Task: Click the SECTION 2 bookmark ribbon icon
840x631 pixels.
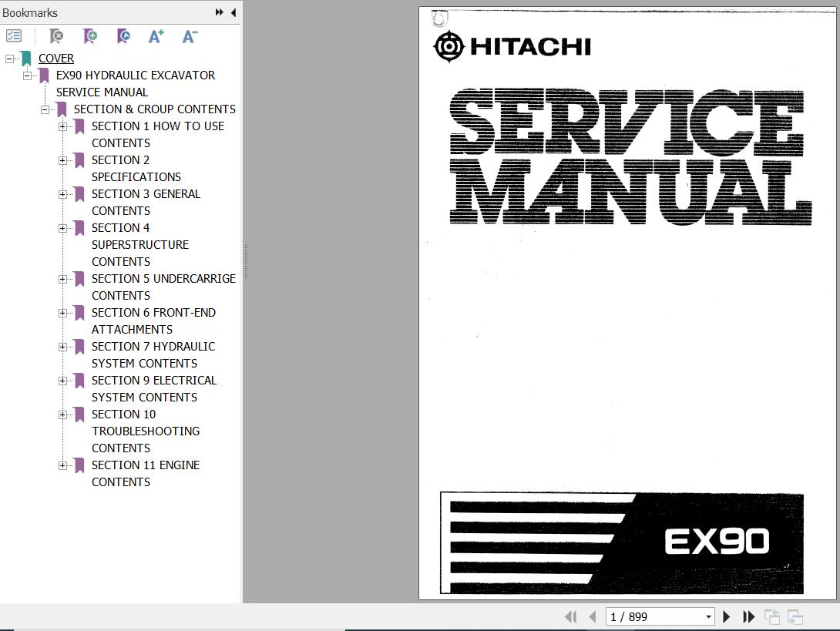Action: (x=79, y=160)
